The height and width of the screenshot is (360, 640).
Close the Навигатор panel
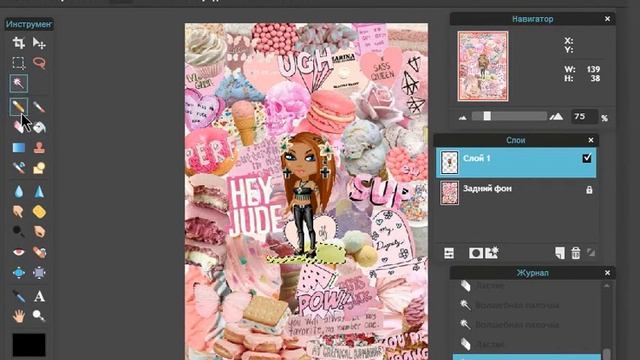click(607, 19)
